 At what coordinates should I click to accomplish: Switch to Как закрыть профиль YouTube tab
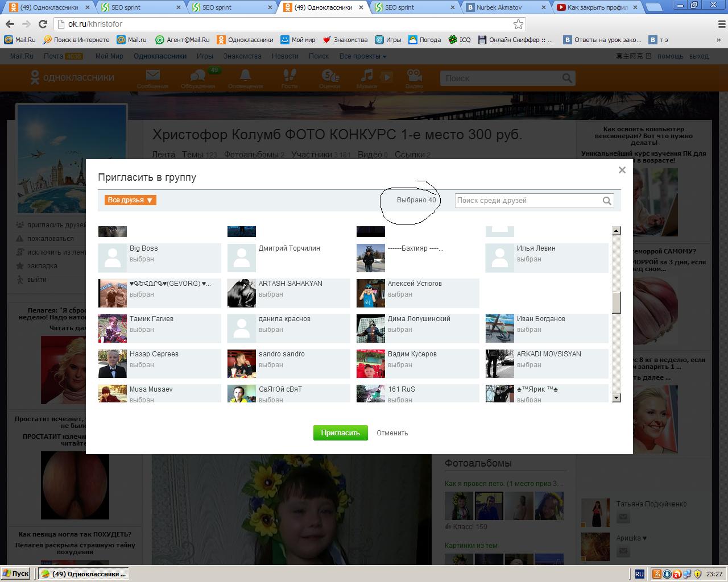tap(597, 7)
